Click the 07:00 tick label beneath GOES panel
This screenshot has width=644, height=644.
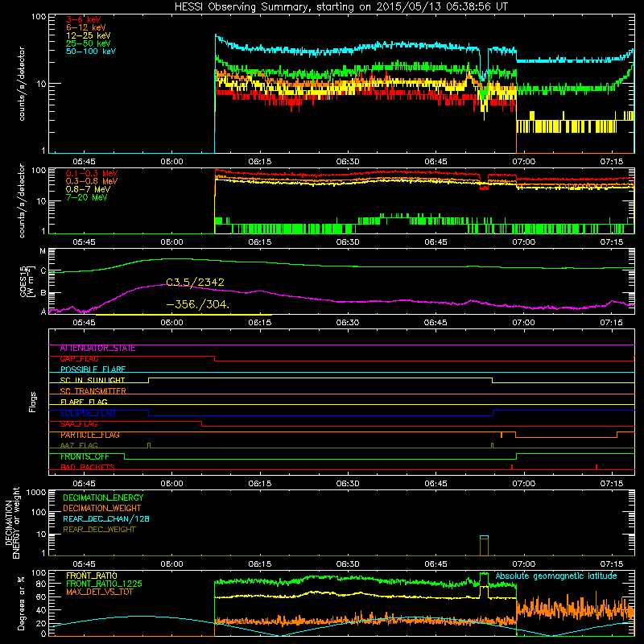523,323
